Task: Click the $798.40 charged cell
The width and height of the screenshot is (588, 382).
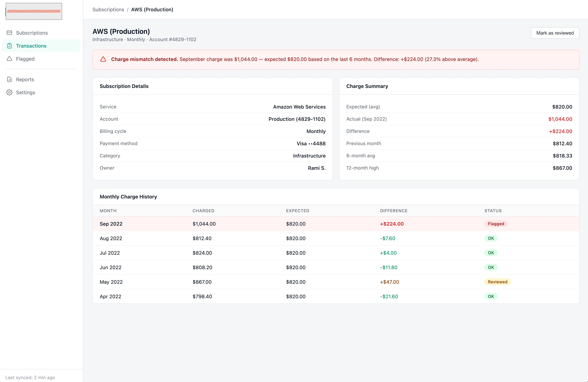Action: coord(202,296)
